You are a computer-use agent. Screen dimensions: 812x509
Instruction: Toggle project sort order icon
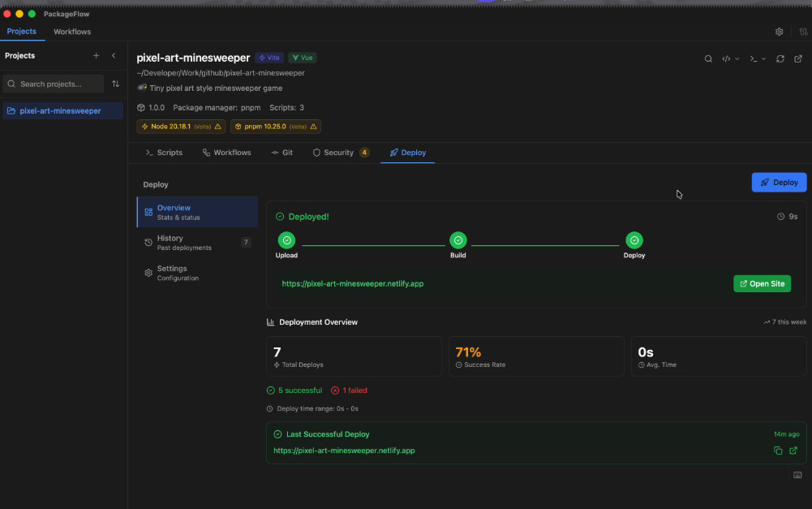[x=115, y=84]
